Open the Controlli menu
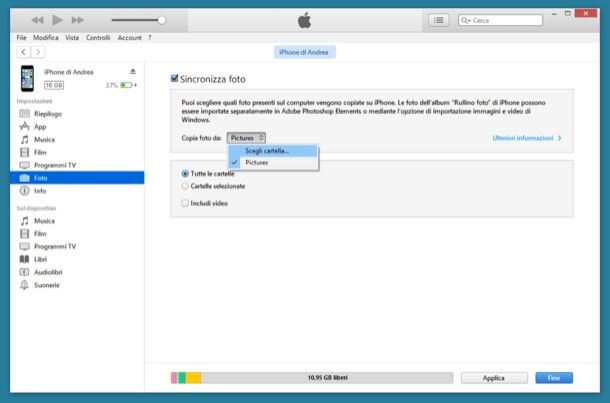Screen dimensions: 610x403 point(98,38)
